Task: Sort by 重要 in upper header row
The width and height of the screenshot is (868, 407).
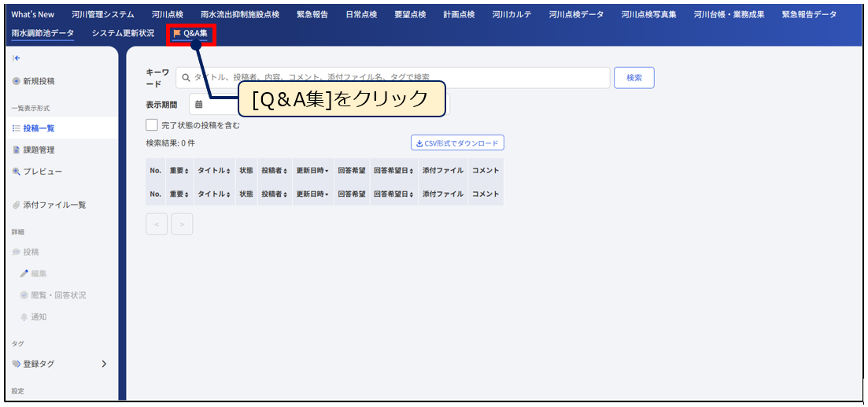Action: click(179, 171)
